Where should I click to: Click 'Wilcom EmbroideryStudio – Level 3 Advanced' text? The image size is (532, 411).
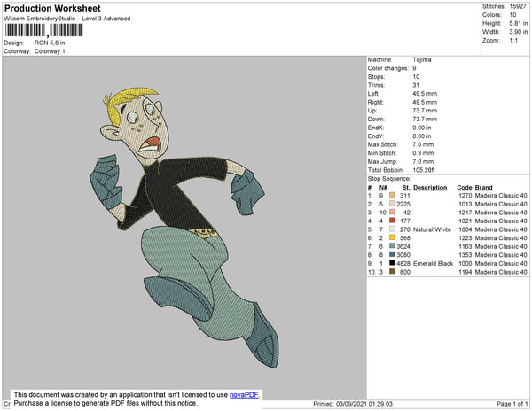coord(67,19)
